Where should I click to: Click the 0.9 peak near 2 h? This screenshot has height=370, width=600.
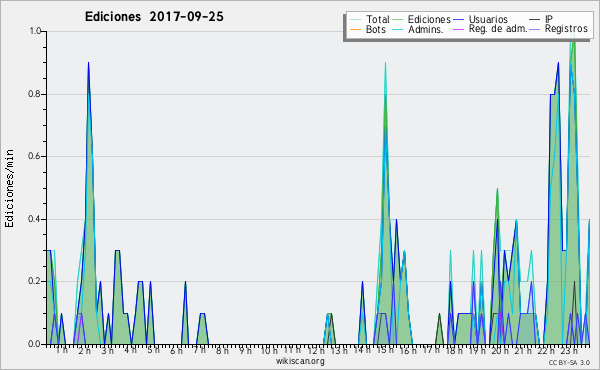88,63
